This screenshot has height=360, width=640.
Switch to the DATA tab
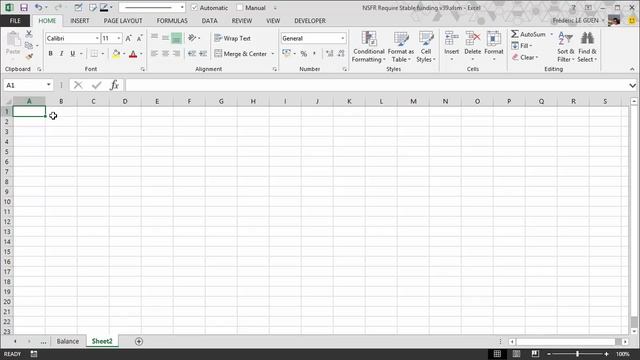(209, 21)
